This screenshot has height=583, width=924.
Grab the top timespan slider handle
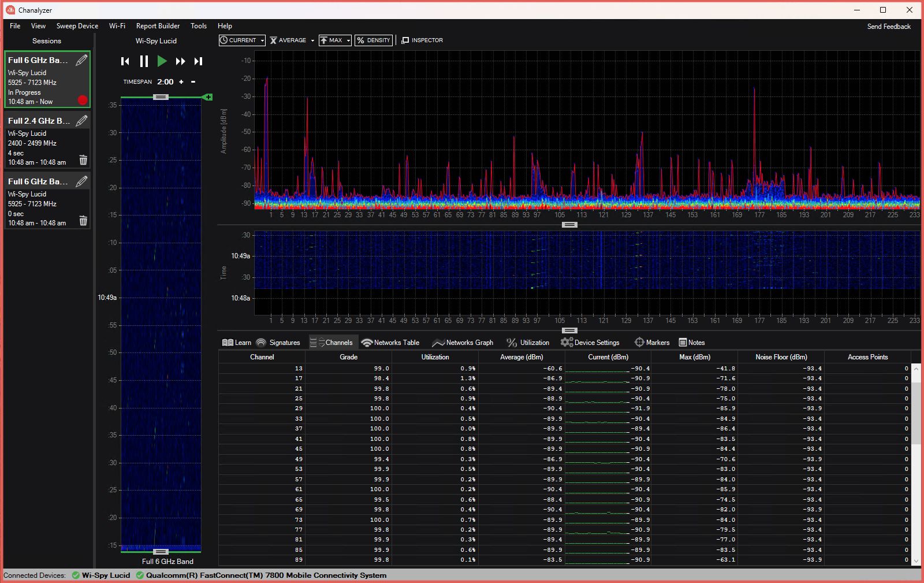[x=161, y=97]
